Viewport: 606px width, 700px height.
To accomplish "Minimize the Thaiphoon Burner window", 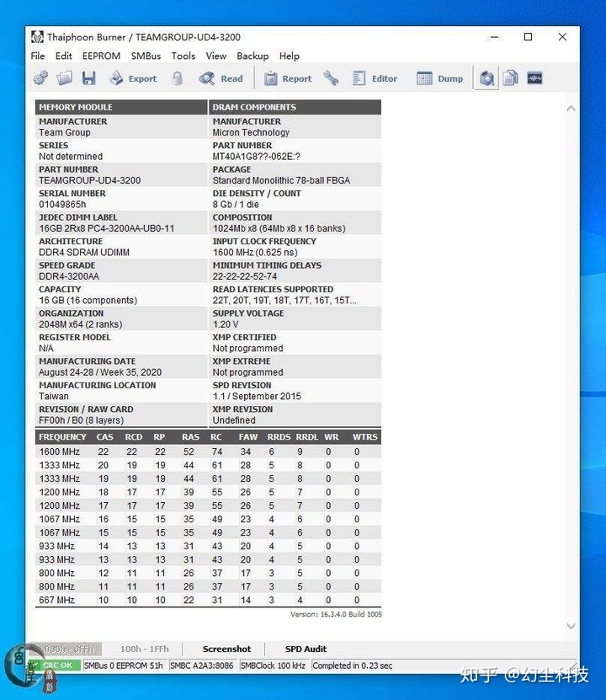I will point(494,37).
